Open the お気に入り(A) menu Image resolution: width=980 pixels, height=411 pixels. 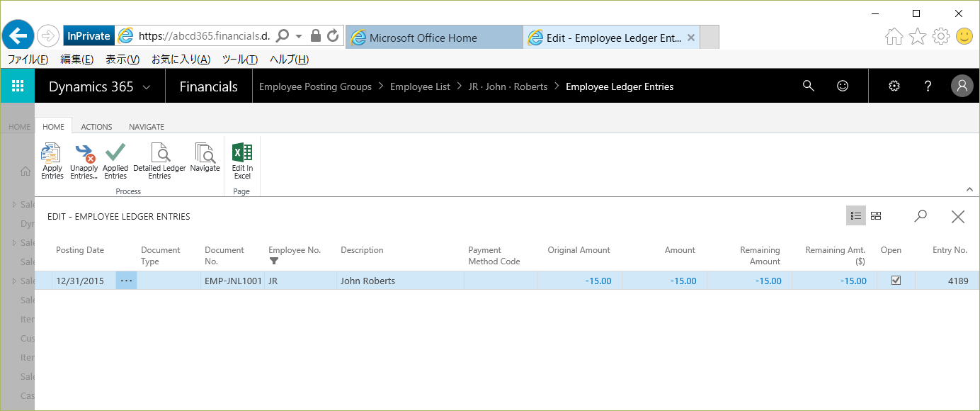(181, 60)
